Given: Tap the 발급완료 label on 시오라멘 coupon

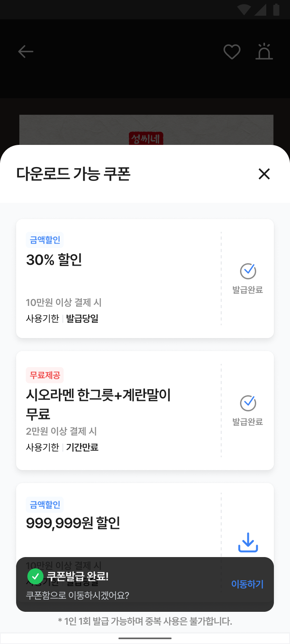Looking at the screenshot, I should pos(248,422).
